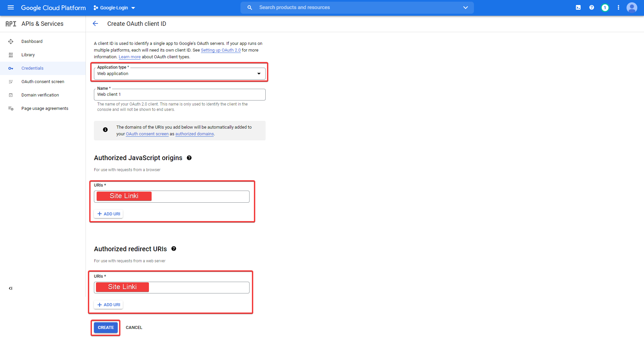
Task: Open the three-dot settings menu
Action: [619, 7]
